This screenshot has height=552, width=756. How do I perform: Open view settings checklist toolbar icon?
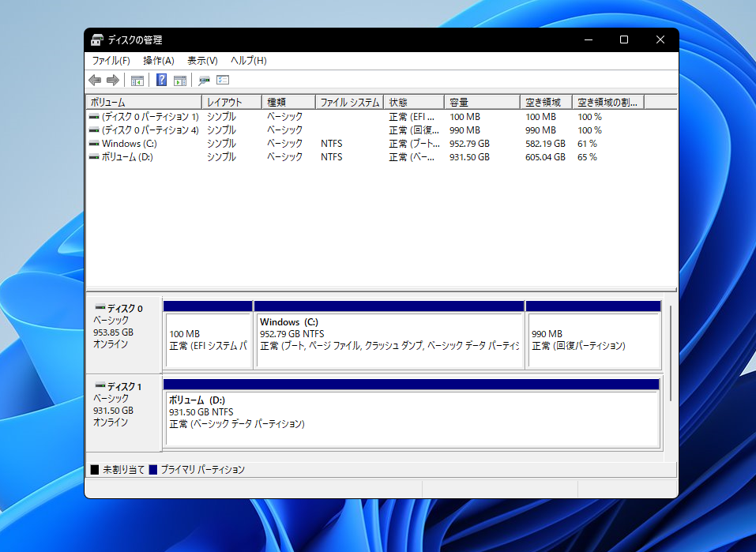click(x=223, y=80)
